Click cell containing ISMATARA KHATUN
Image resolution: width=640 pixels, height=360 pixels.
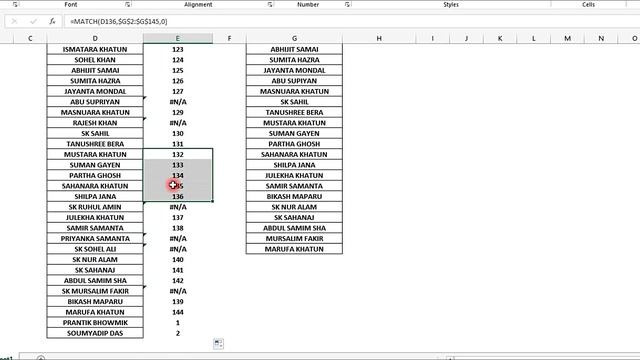point(95,49)
